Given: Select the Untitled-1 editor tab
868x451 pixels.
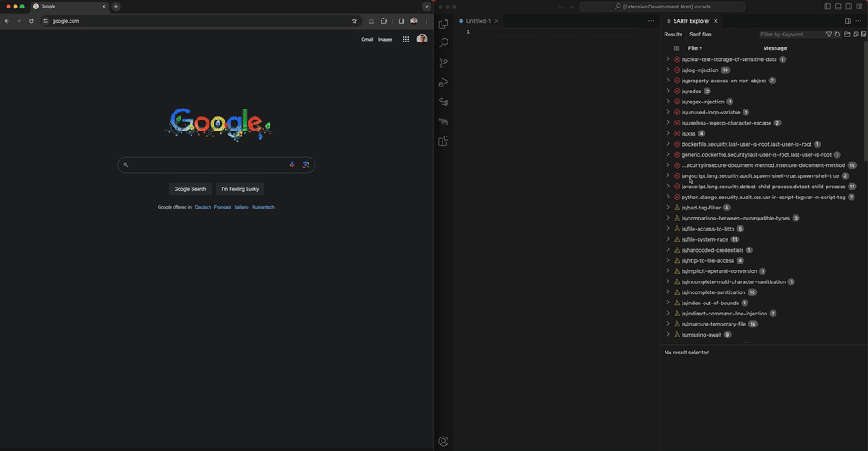Looking at the screenshot, I should (x=478, y=21).
